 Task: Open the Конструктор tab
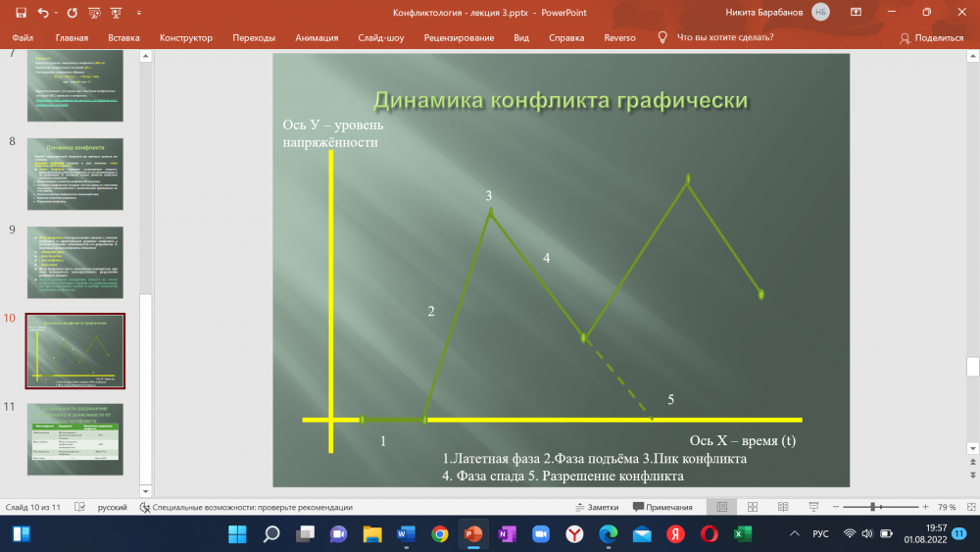[x=186, y=37]
